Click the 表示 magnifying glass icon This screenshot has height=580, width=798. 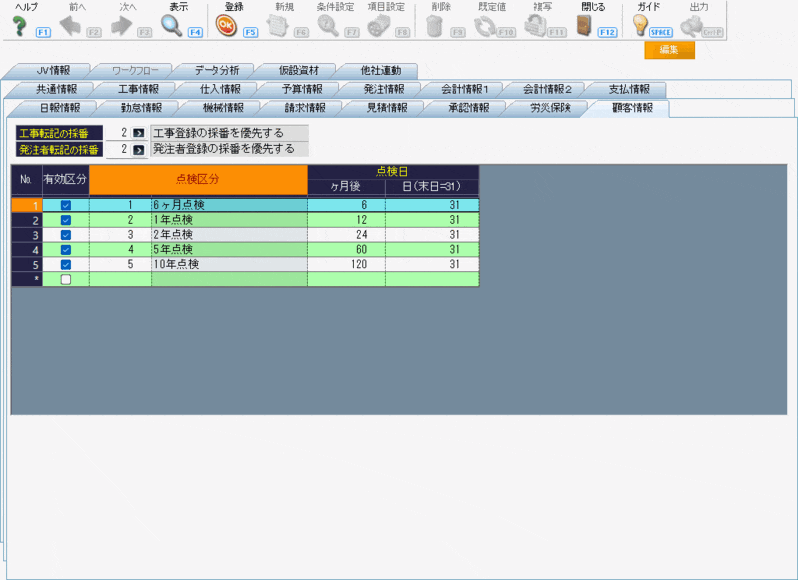(172, 26)
